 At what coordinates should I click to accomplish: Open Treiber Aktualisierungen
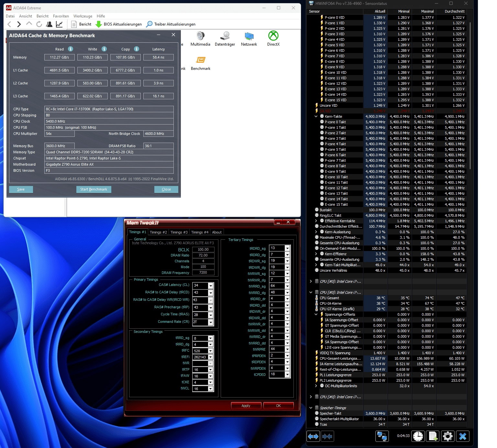coord(171,24)
